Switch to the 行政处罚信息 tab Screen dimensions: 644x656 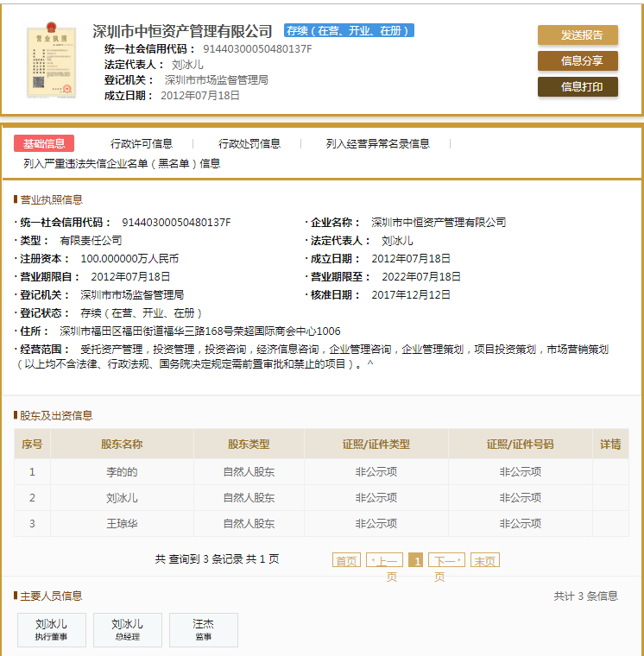(249, 144)
